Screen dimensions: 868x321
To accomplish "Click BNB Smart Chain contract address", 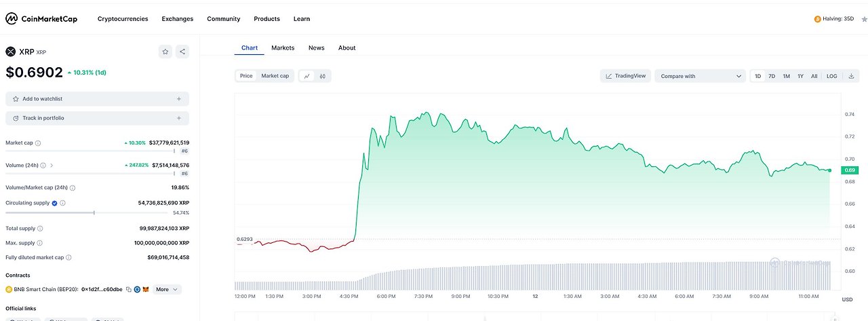I will pos(102,289).
